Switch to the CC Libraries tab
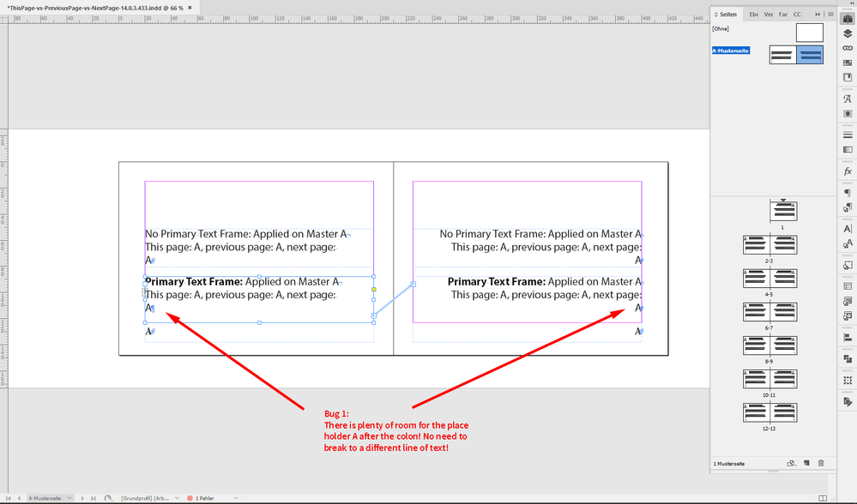The height and width of the screenshot is (504, 857). (x=797, y=14)
